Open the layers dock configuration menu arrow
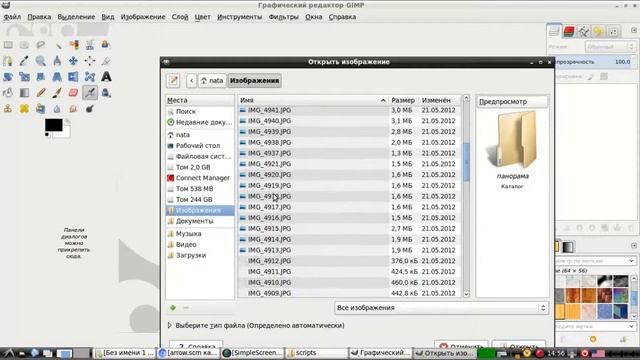 [x=634, y=31]
